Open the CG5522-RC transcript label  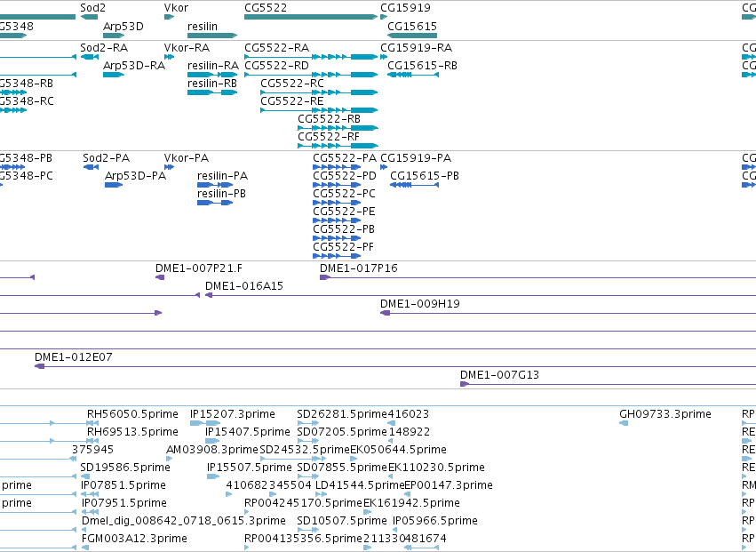point(292,84)
